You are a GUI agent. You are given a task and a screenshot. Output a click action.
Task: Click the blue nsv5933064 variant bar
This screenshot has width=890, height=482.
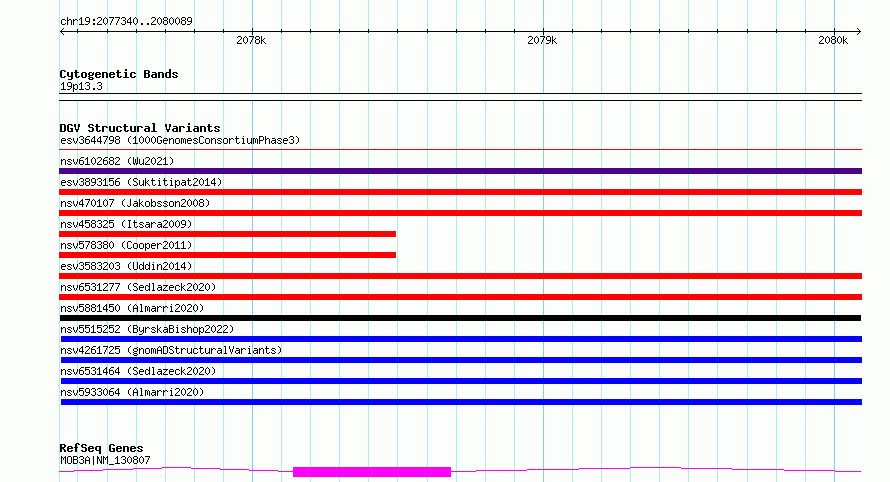461,402
